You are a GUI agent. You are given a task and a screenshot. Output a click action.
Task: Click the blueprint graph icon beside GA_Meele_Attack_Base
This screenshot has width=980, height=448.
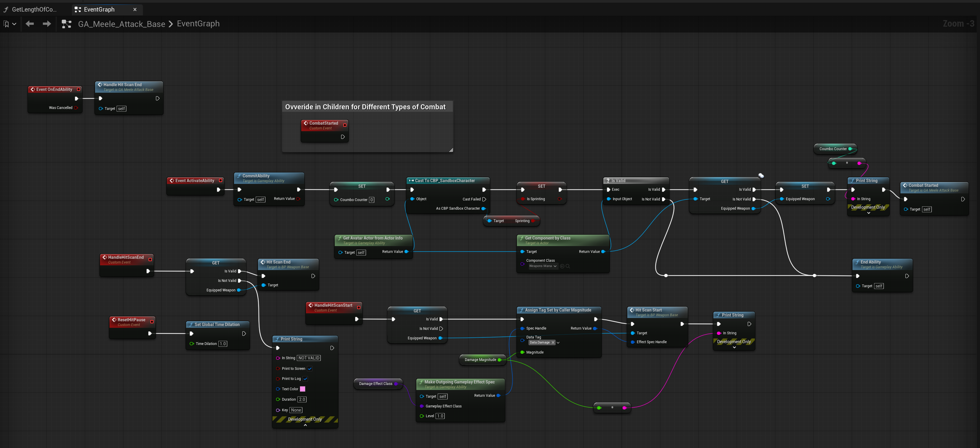[x=67, y=24]
